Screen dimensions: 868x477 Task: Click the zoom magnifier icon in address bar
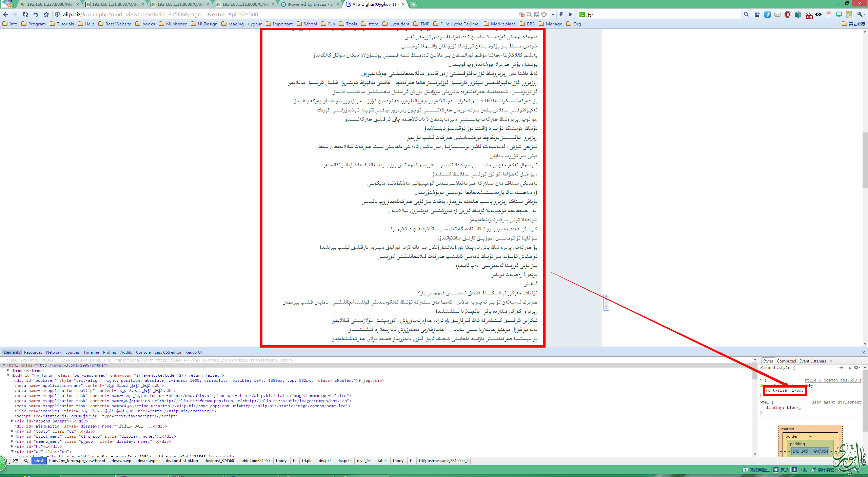click(529, 15)
